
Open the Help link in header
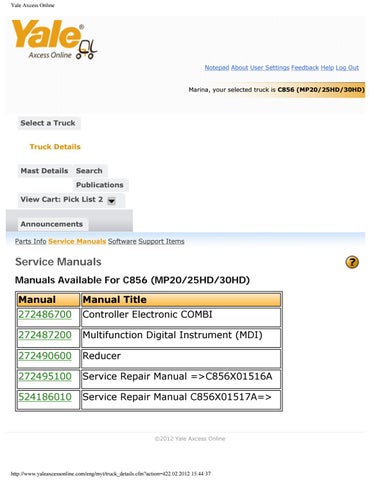[x=327, y=68]
